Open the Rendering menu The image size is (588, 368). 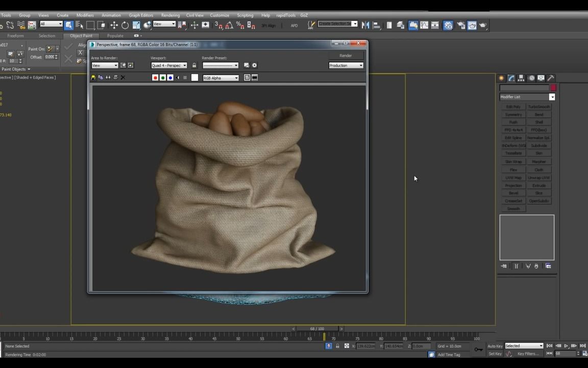170,15
